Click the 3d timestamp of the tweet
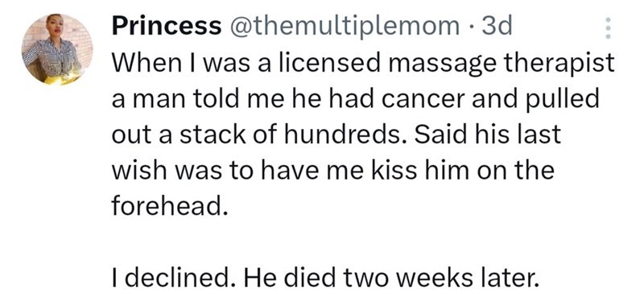The width and height of the screenshot is (644, 294). [x=497, y=27]
